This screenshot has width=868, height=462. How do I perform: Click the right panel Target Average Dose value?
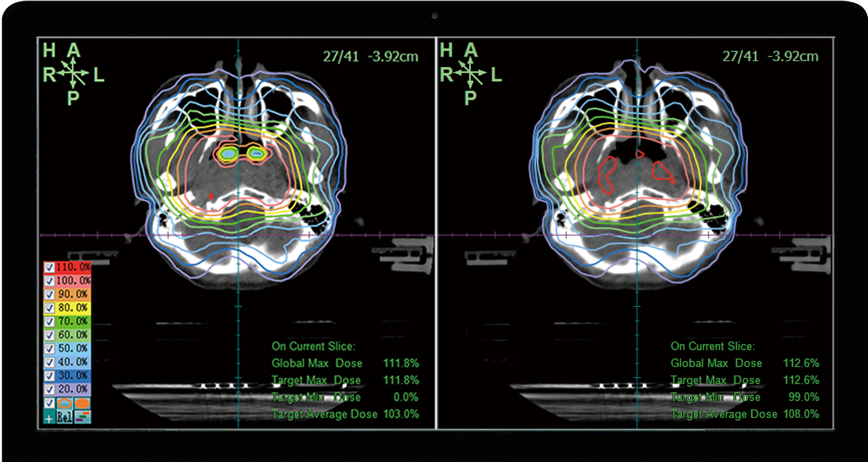801,414
